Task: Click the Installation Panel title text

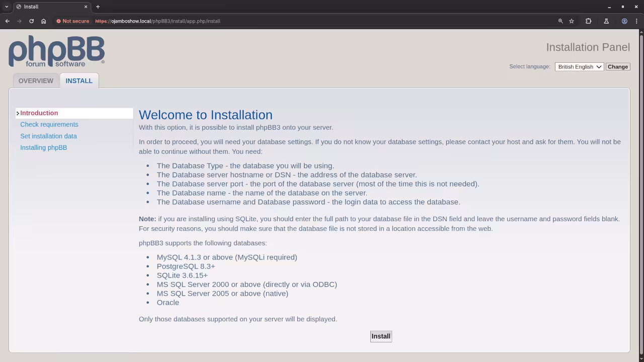Action: [x=588, y=47]
